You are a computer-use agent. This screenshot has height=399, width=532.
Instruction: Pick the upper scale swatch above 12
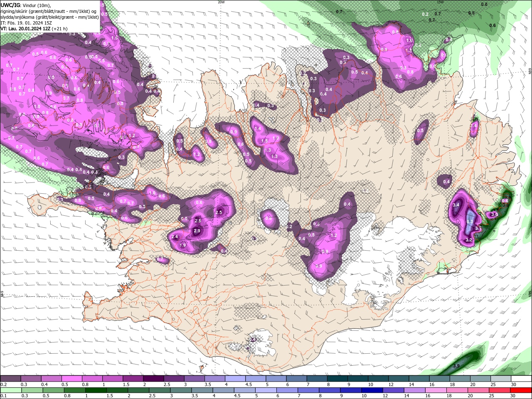(399, 378)
